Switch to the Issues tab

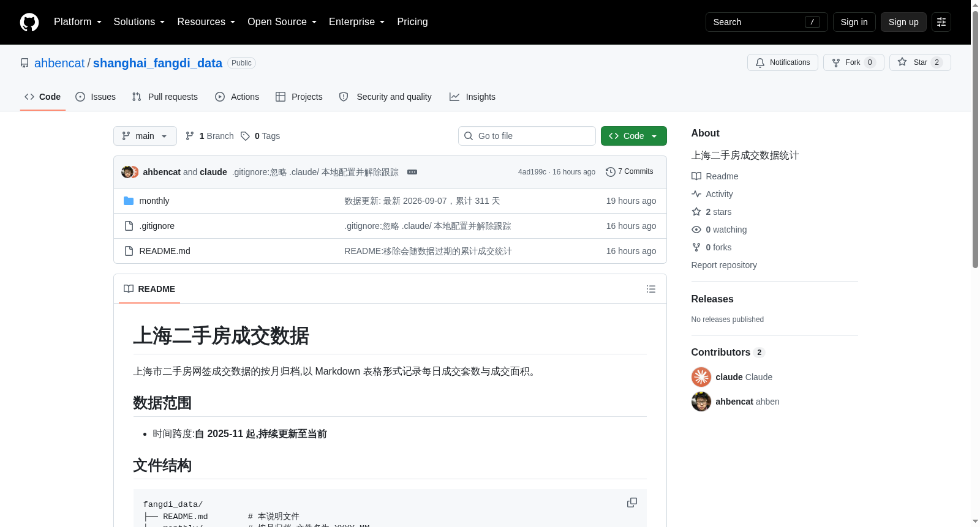tap(96, 97)
